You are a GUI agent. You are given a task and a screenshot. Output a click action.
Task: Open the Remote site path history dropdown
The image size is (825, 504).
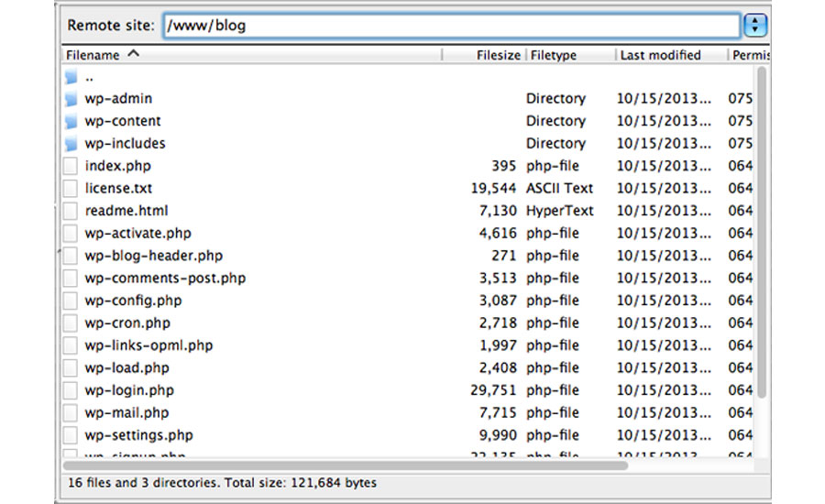coord(755,26)
